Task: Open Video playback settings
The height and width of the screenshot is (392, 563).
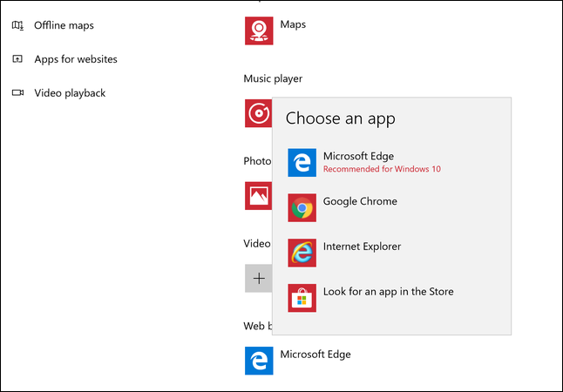Action: click(70, 92)
